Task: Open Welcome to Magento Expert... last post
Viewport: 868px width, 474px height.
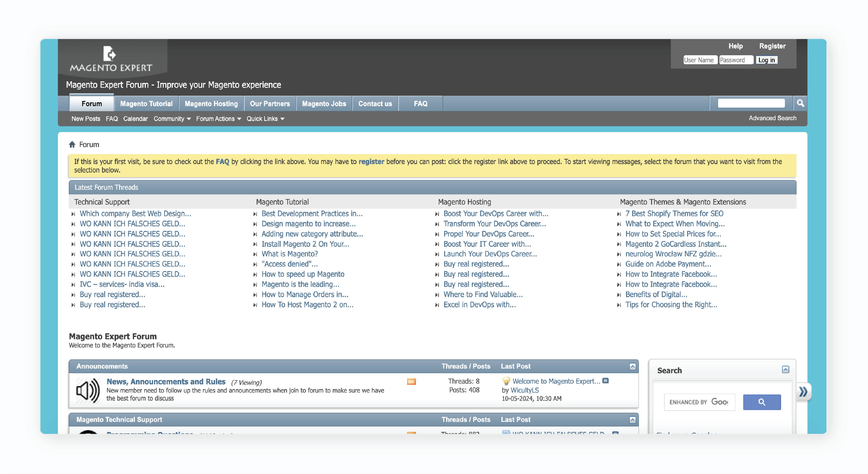Action: pyautogui.click(x=556, y=381)
